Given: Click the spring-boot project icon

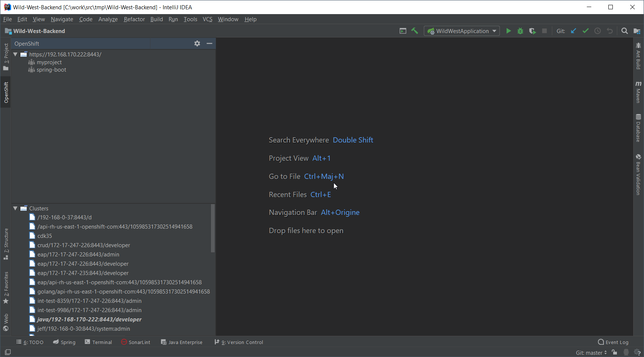Looking at the screenshot, I should [x=32, y=70].
